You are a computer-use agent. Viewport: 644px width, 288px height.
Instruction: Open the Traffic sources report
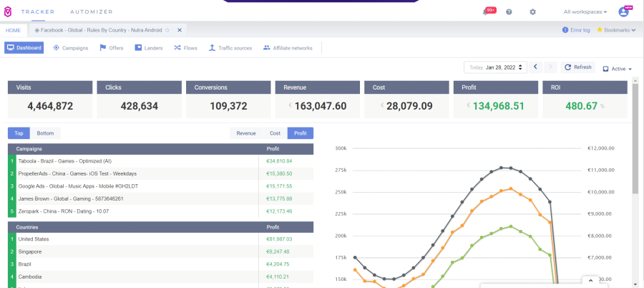[230, 48]
